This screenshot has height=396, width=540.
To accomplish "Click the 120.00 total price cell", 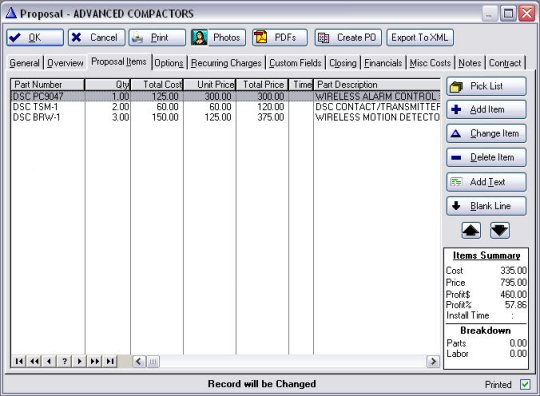I will (x=271, y=107).
